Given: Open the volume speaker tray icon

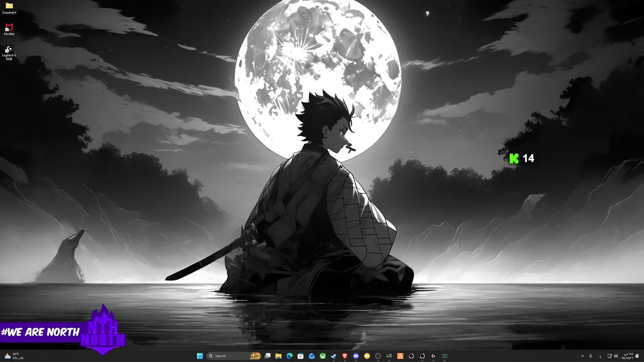Looking at the screenshot, I should 616,356.
